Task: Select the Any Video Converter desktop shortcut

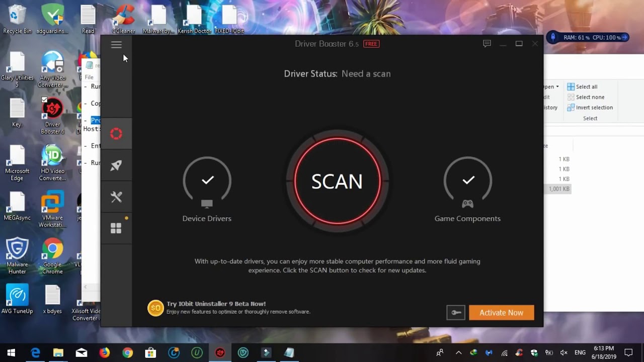Action: point(52,69)
